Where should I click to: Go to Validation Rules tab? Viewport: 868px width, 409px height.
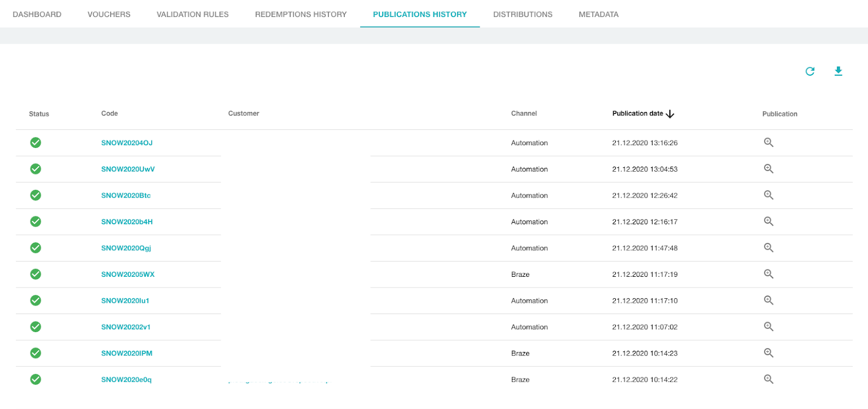point(192,14)
